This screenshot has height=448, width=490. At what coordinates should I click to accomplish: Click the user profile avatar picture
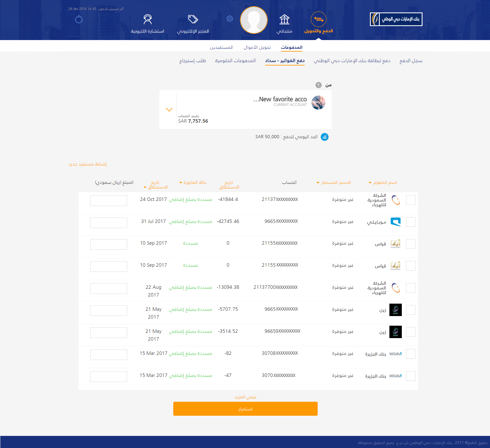(254, 20)
